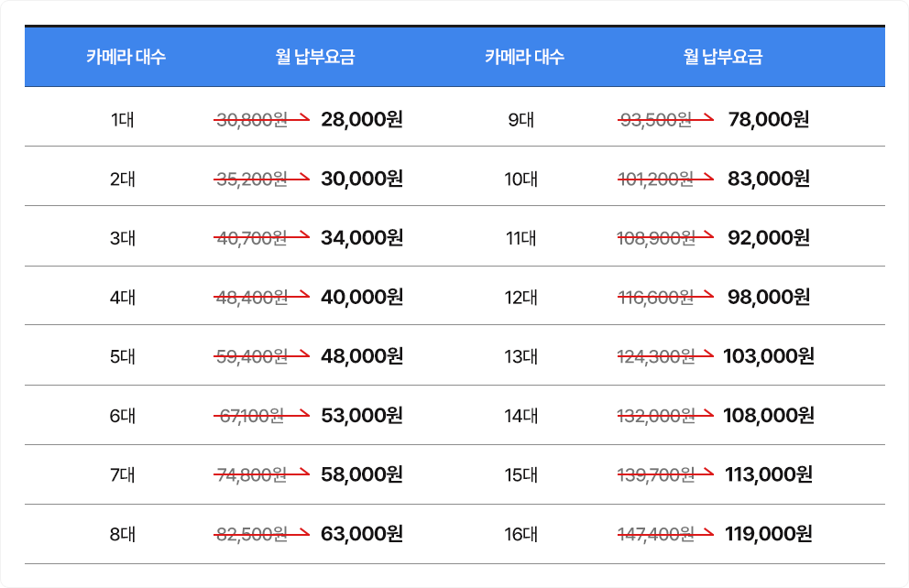
Task: Select the 40,000원 monthly fee
Action: pyautogui.click(x=362, y=297)
